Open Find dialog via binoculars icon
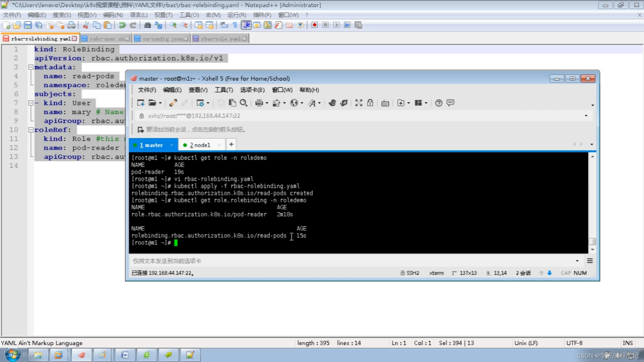This screenshot has height=362, width=644. [147, 25]
